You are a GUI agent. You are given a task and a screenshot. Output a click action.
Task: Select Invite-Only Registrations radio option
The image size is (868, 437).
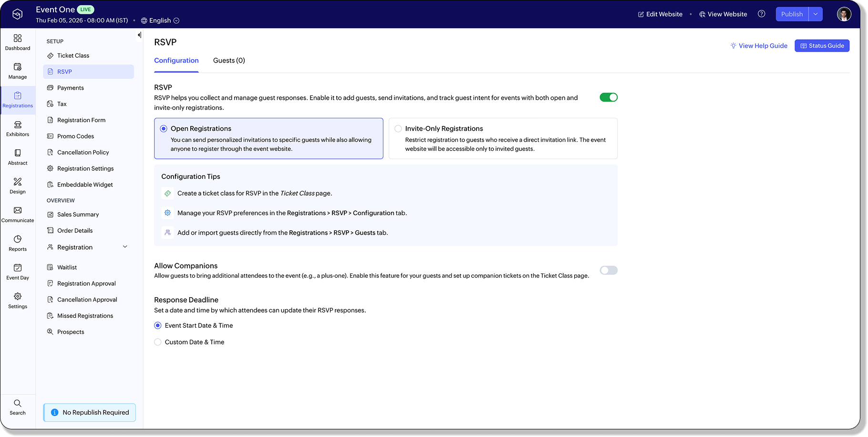coord(398,129)
